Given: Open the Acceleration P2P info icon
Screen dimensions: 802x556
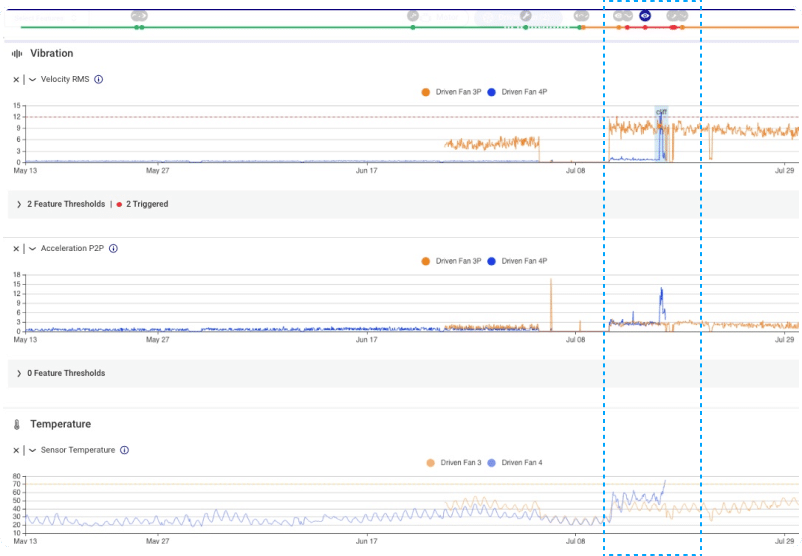Looking at the screenshot, I should [114, 248].
